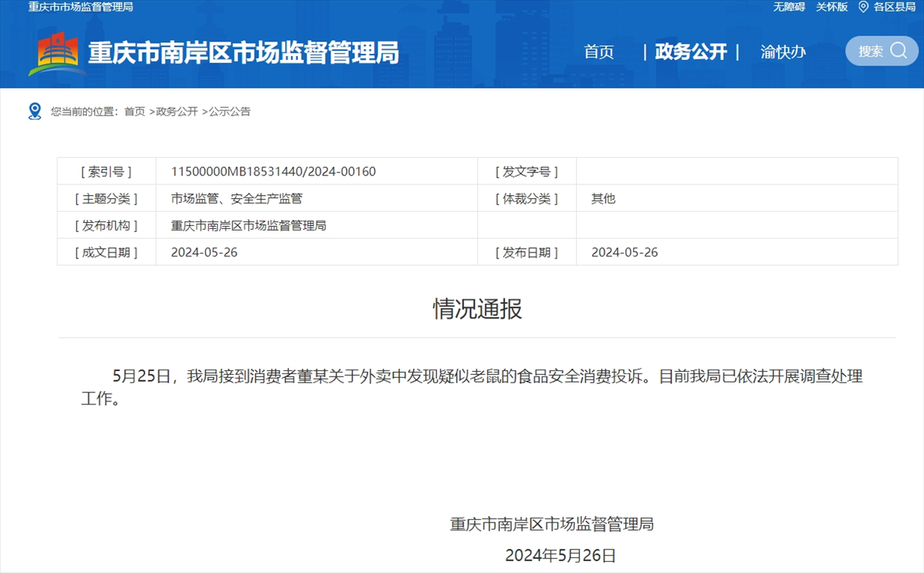Click the index number 11500000MB18531440/2024-00160
Viewport: 924px width, 573px height.
click(x=273, y=172)
